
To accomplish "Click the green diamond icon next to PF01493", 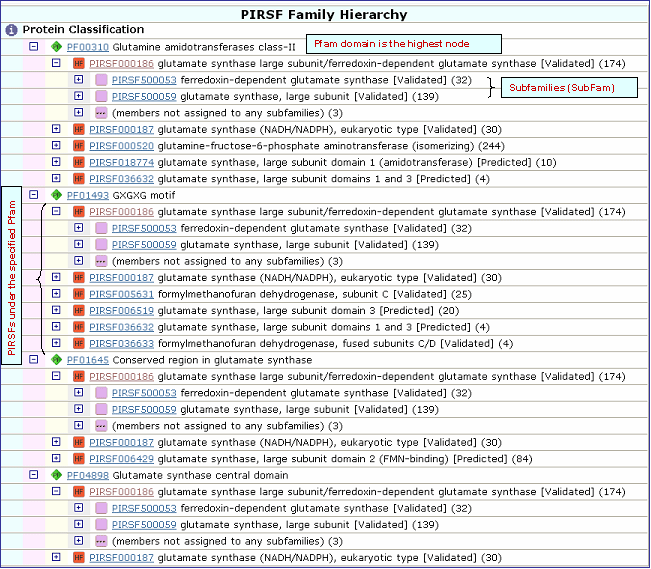I will 57,195.
